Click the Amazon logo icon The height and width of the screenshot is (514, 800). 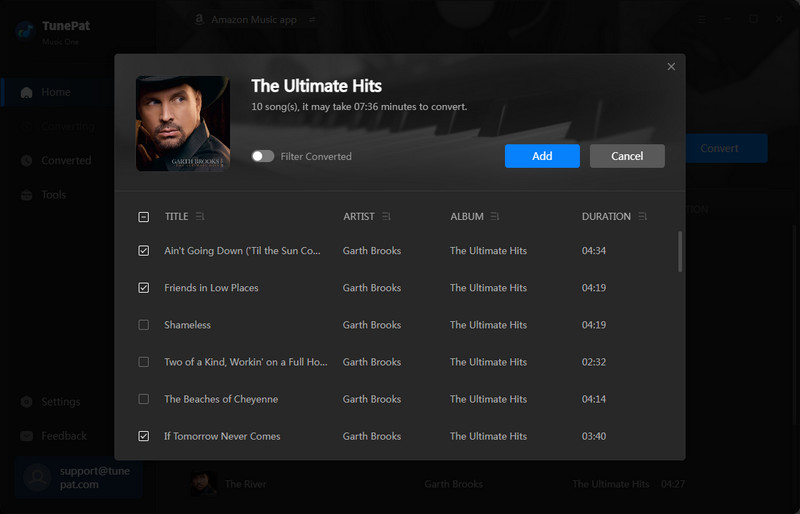[x=199, y=19]
